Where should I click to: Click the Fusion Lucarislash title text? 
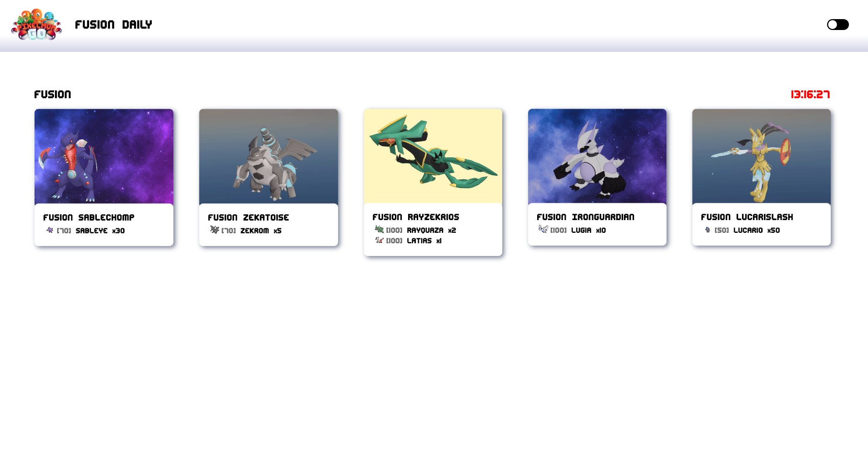click(747, 217)
